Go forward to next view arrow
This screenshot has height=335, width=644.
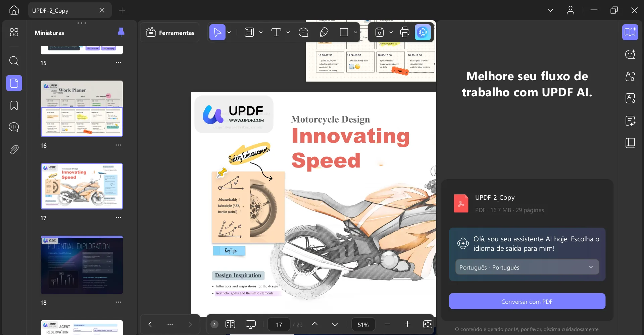coord(190,324)
